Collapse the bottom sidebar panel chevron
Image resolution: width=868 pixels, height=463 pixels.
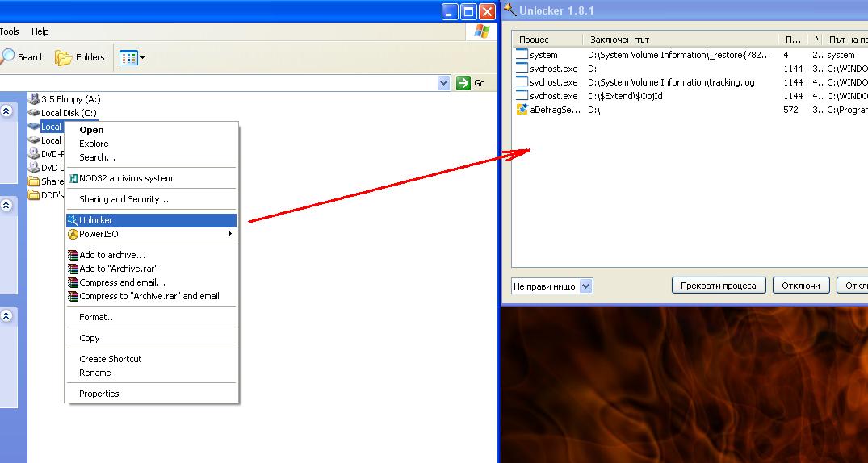(x=6, y=316)
